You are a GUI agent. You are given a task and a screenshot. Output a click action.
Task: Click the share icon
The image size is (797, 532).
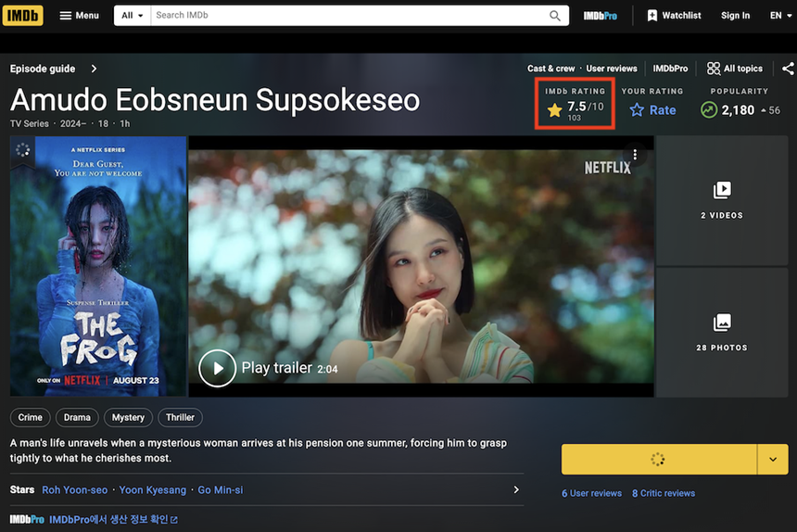(789, 69)
